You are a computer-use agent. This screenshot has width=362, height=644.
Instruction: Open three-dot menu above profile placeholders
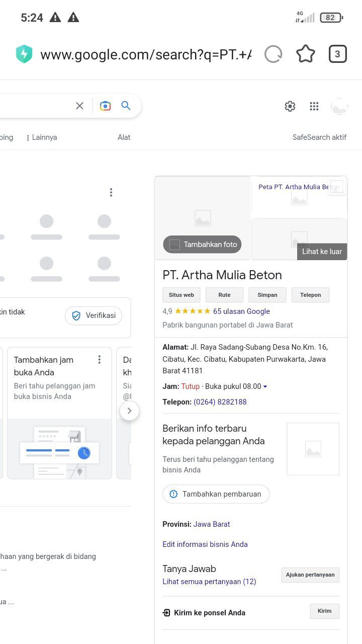[x=111, y=192]
